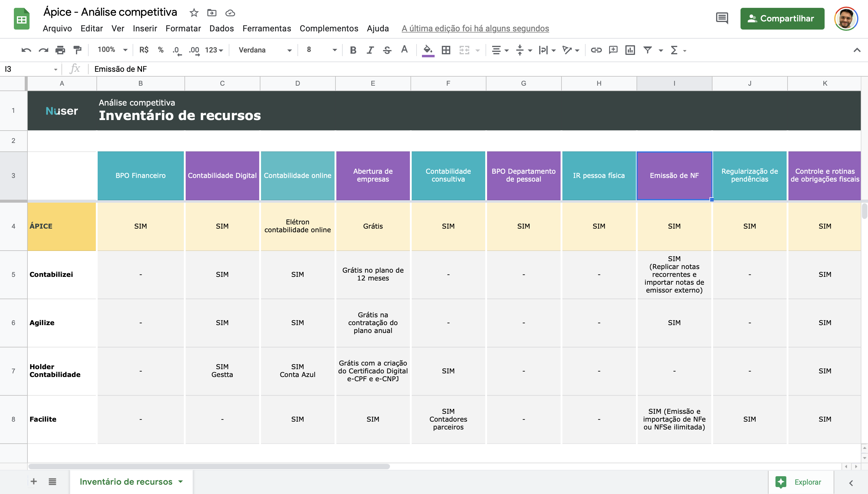Select the Inventário de recursos tab

[x=126, y=481]
